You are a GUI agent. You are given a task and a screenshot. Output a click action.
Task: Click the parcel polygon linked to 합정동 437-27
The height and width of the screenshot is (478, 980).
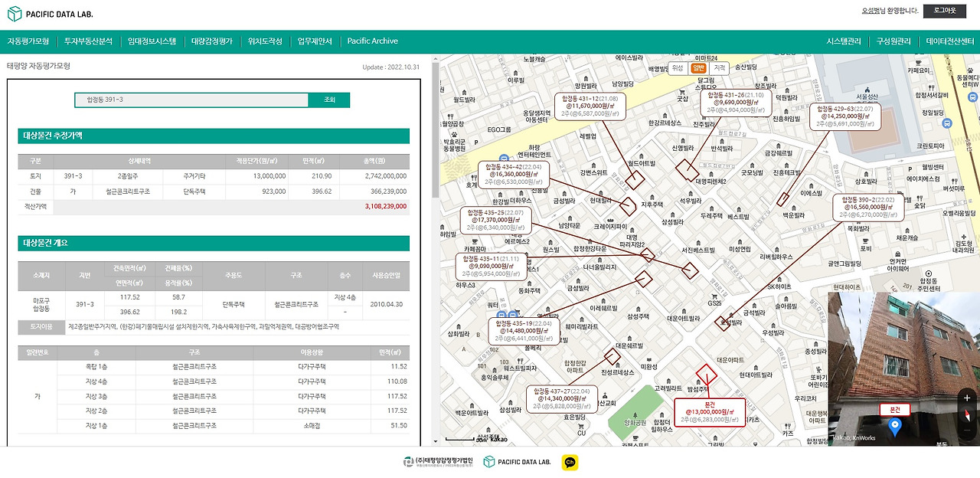tap(612, 356)
